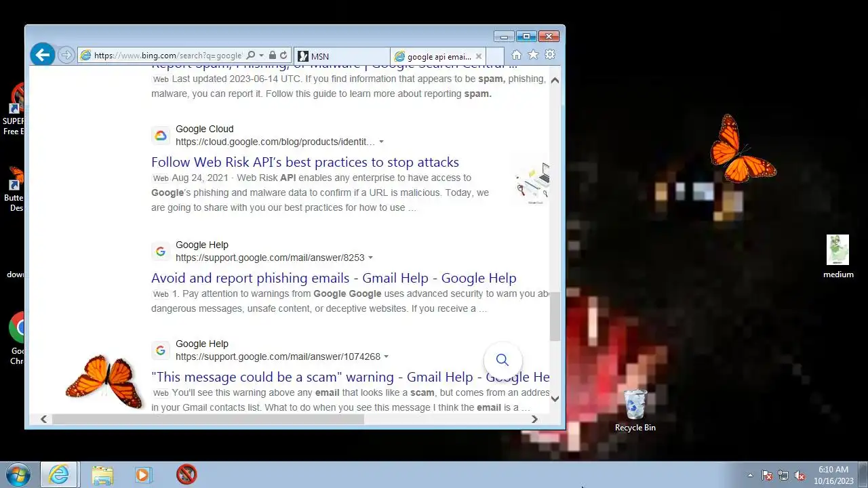Click the vertical scrollbar up arrow
The image size is (868, 488).
tap(555, 80)
